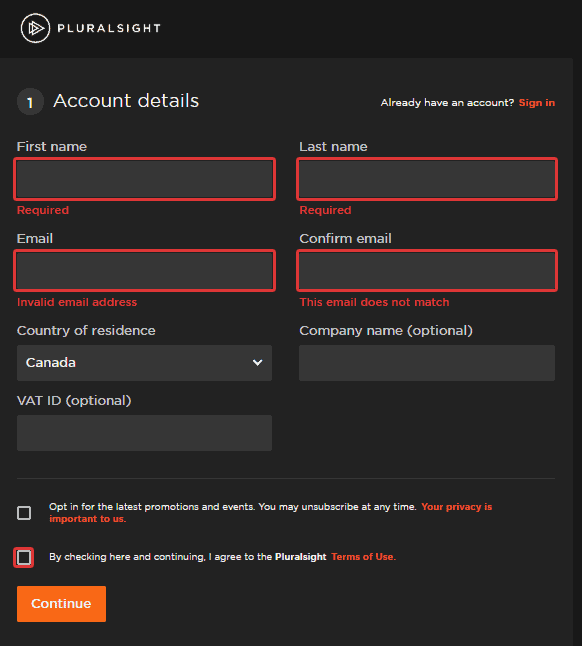This screenshot has height=646, width=582.
Task: Click the Country of residence label
Action: [86, 330]
